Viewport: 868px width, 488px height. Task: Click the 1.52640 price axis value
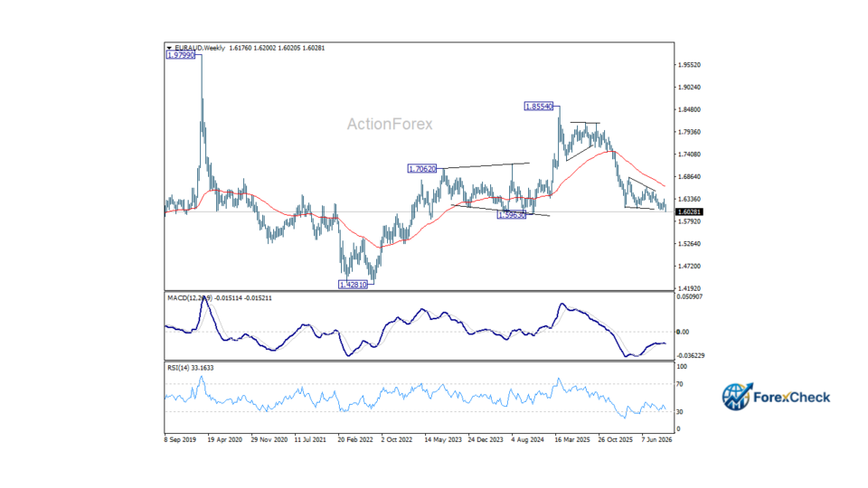pos(689,243)
